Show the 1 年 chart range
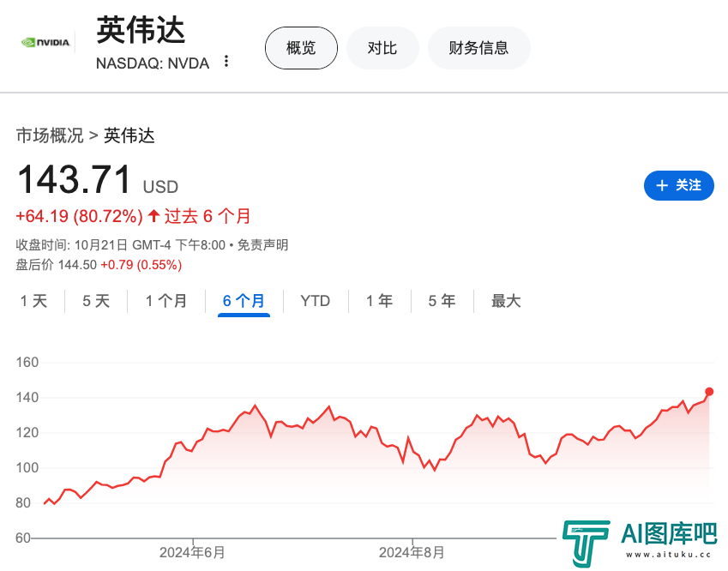 379,301
